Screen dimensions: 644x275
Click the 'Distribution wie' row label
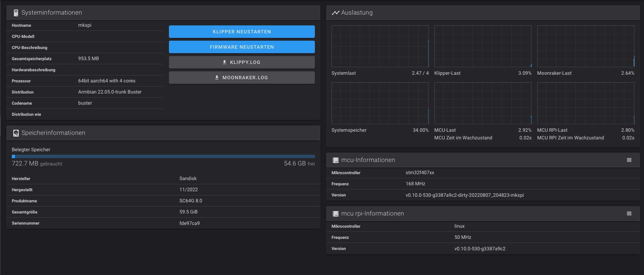click(26, 114)
